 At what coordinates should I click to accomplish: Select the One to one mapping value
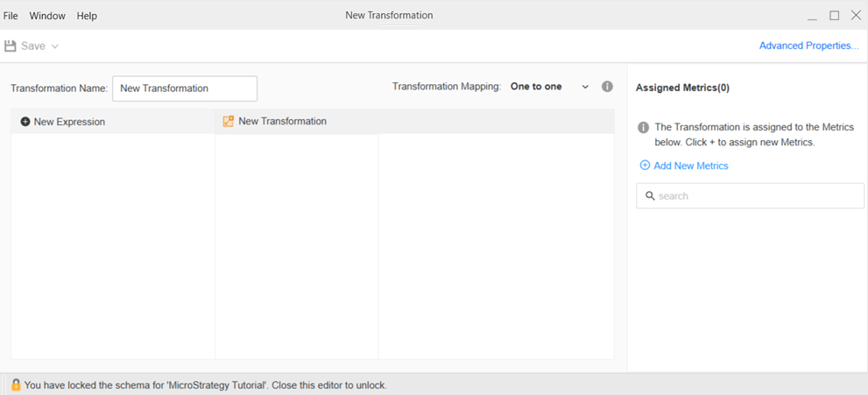click(536, 87)
